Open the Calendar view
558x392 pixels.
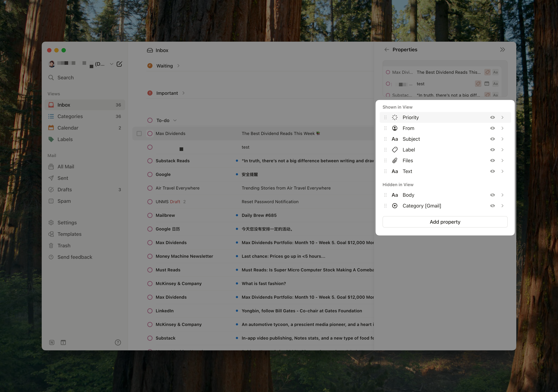pyautogui.click(x=68, y=128)
